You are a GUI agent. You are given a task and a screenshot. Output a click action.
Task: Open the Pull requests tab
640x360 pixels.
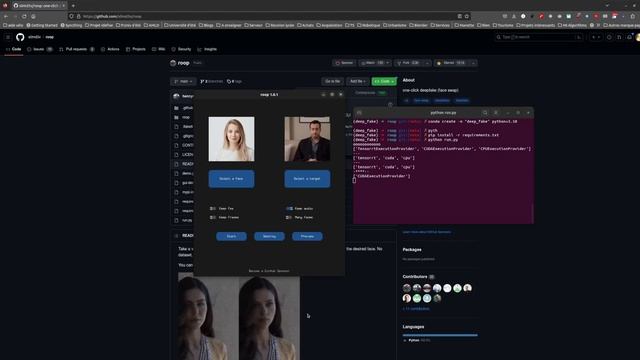[x=77, y=49]
